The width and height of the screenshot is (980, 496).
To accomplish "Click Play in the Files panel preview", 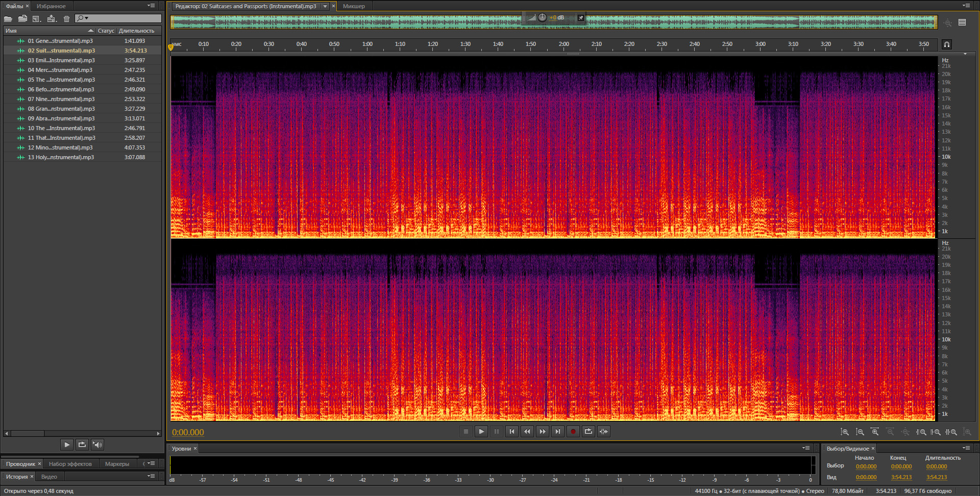I will [x=67, y=445].
